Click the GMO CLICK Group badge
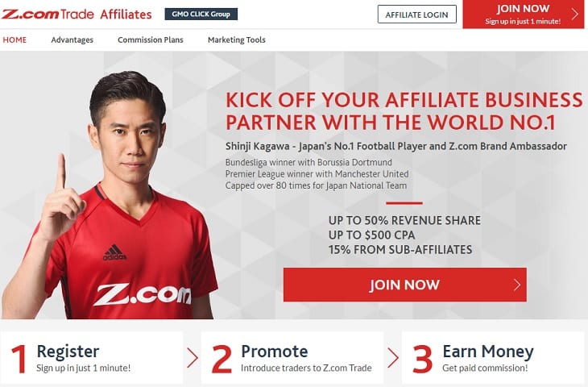This screenshot has height=387, width=588. pos(201,15)
